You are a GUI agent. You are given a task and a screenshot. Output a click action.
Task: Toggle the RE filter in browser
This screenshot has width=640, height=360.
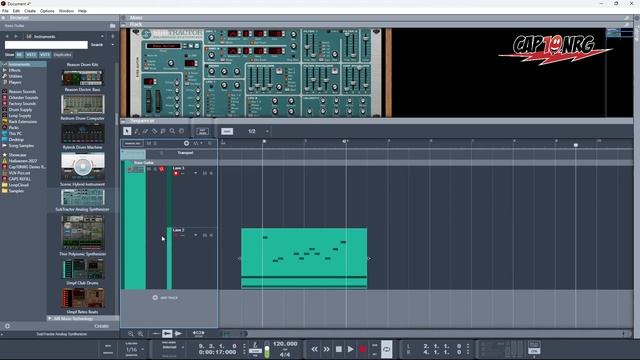coord(19,55)
